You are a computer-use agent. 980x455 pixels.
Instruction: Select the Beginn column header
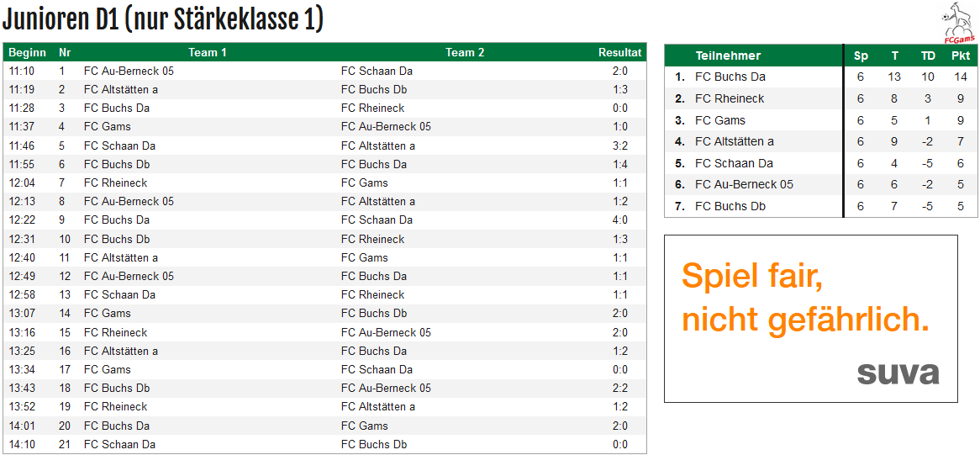28,53
